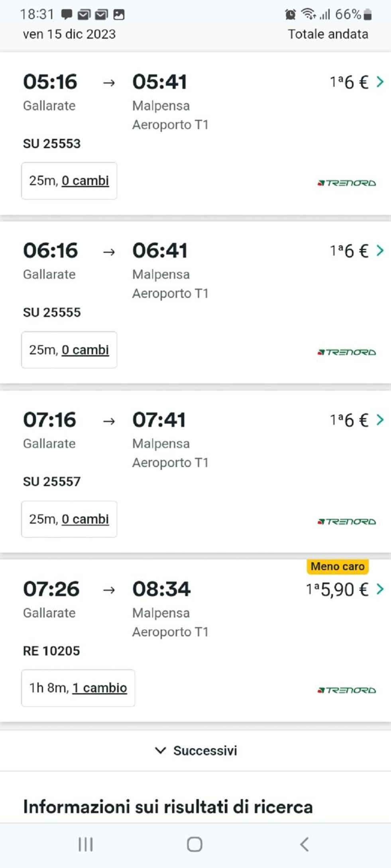Open '0 cambi' link on the SU 25557 train
391x868 pixels.
tap(85, 519)
